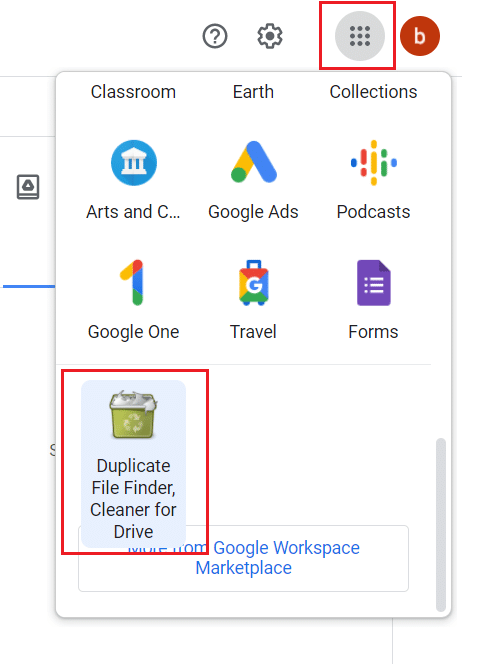Open Arts and Culture app icon

click(x=134, y=163)
